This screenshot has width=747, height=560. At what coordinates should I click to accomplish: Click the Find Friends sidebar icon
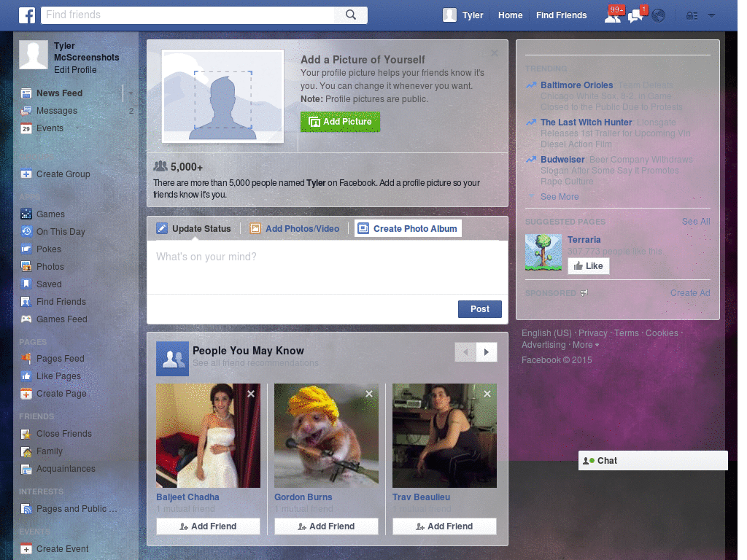tap(26, 302)
